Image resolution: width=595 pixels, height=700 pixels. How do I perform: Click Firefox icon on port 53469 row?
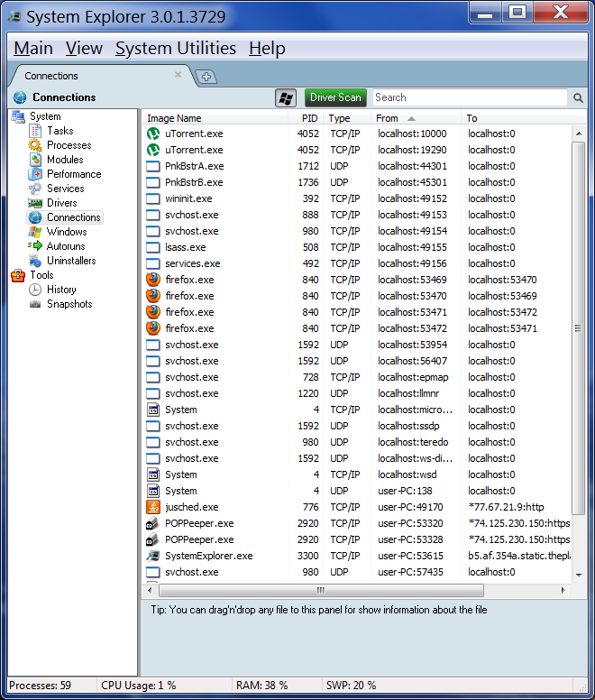pyautogui.click(x=153, y=280)
